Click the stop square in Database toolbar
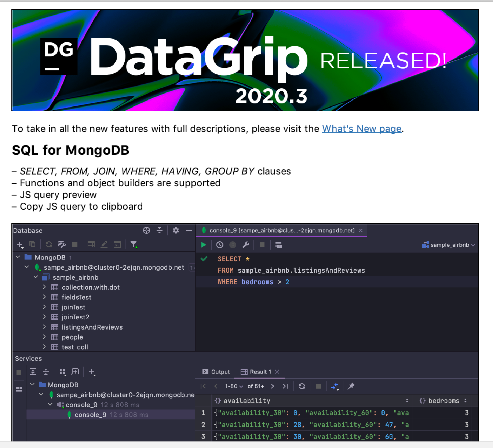 (x=75, y=244)
